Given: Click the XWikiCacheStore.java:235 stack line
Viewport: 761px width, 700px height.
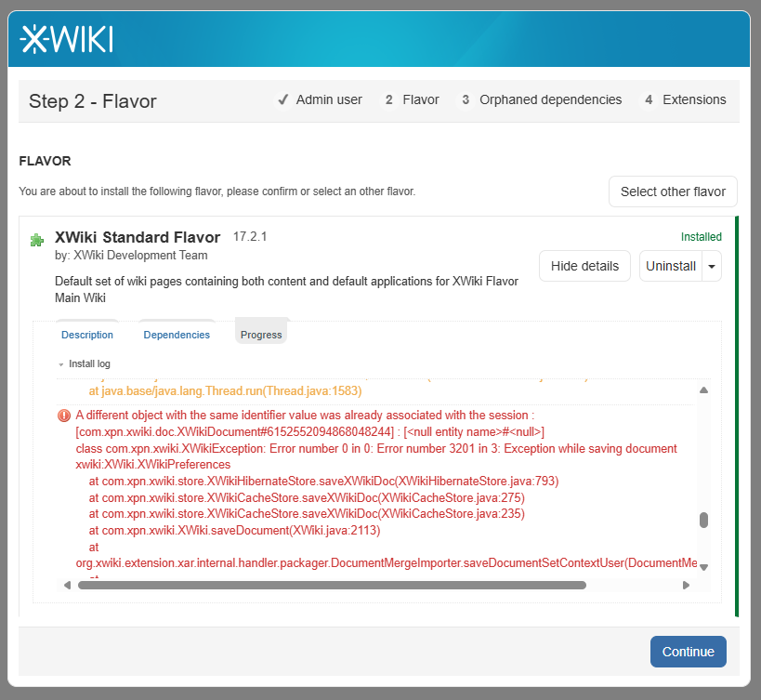Looking at the screenshot, I should [307, 513].
